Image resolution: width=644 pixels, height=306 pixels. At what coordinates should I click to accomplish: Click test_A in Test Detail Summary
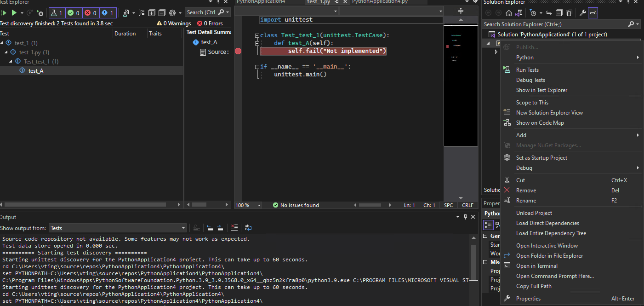point(205,42)
